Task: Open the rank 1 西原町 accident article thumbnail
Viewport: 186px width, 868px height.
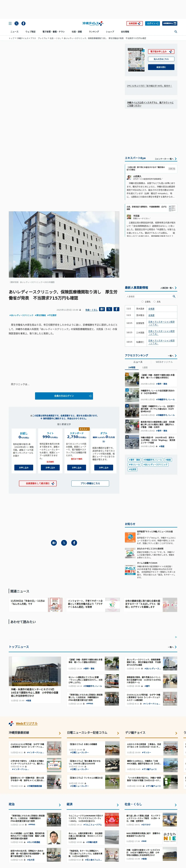Action: (132, 379)
